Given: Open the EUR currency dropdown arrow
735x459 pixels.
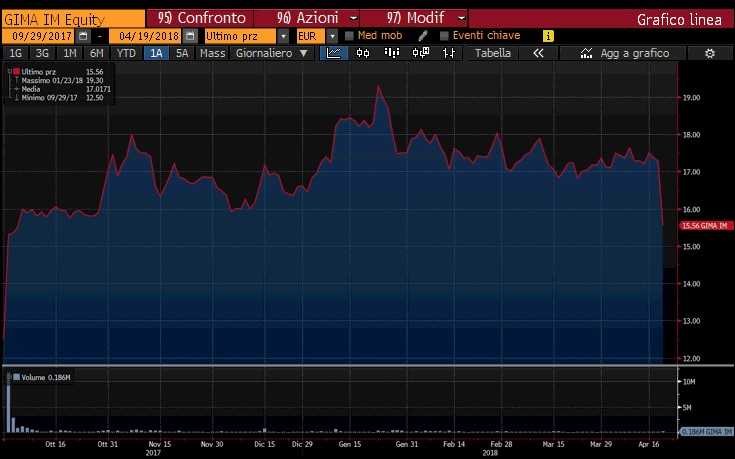Looking at the screenshot, I should coord(332,36).
